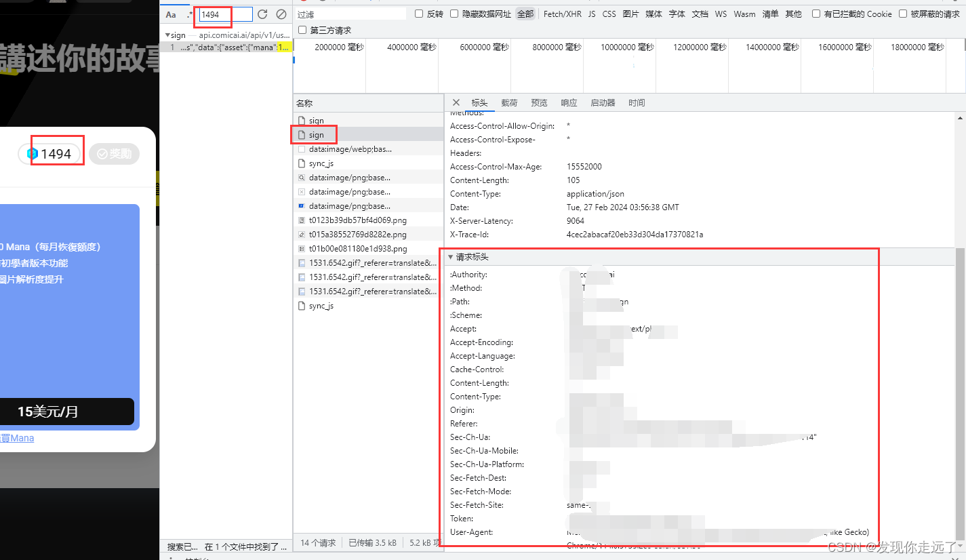Filter requests by CSS
This screenshot has width=966, height=560.
(x=609, y=14)
